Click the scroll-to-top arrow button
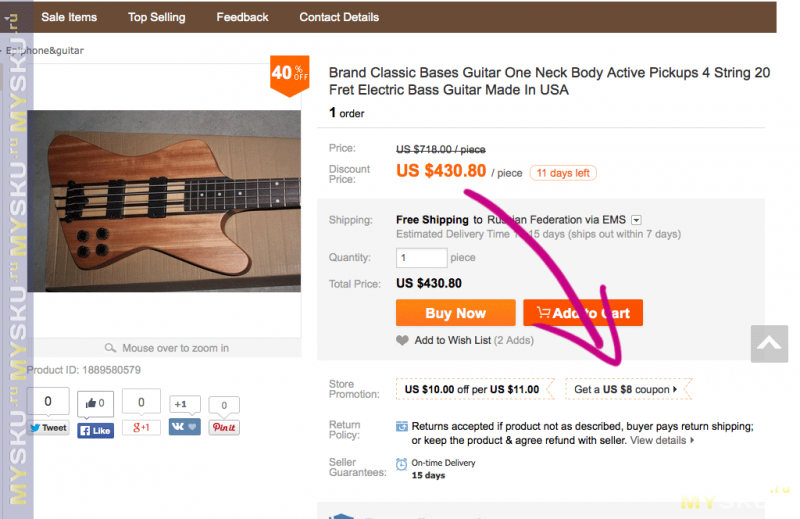 (769, 345)
